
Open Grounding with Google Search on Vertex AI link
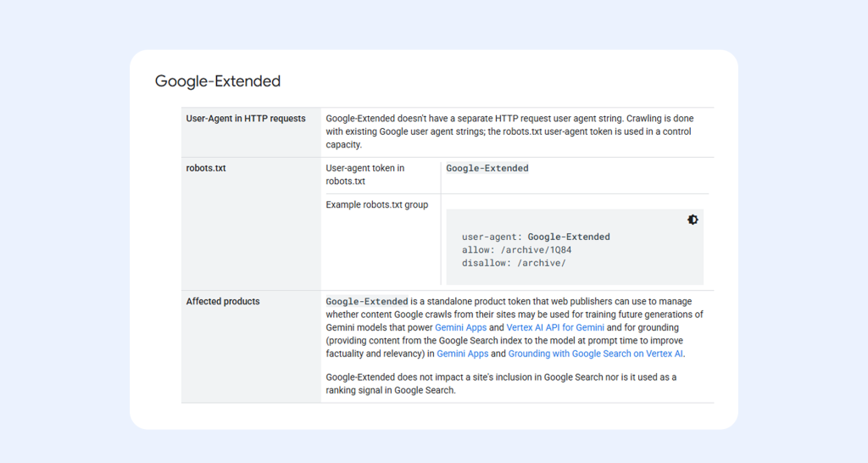pos(596,354)
